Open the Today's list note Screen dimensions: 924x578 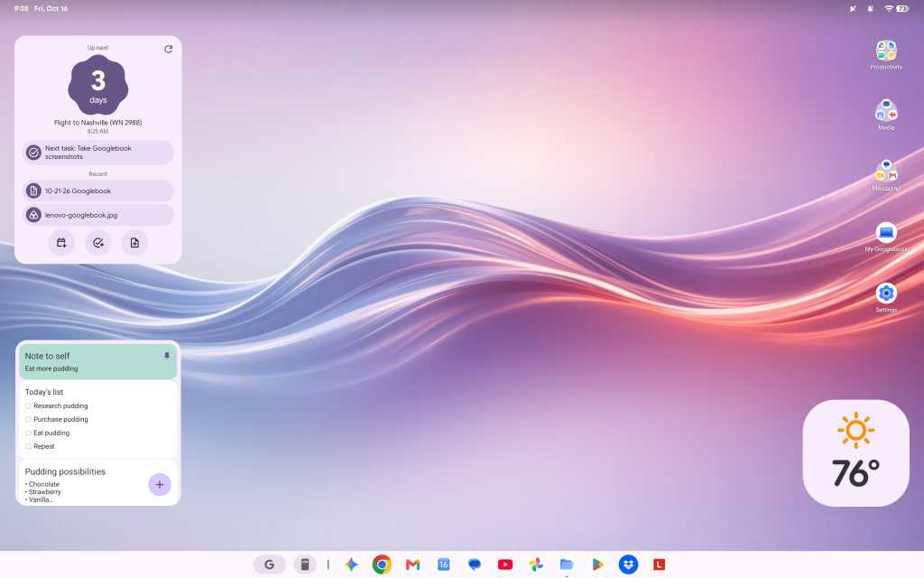97,419
